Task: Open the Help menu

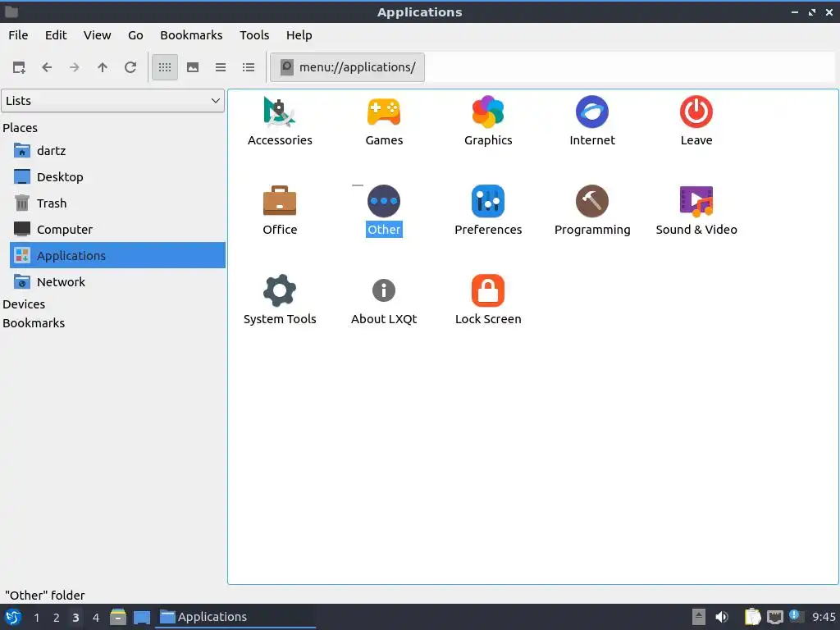Action: point(299,35)
